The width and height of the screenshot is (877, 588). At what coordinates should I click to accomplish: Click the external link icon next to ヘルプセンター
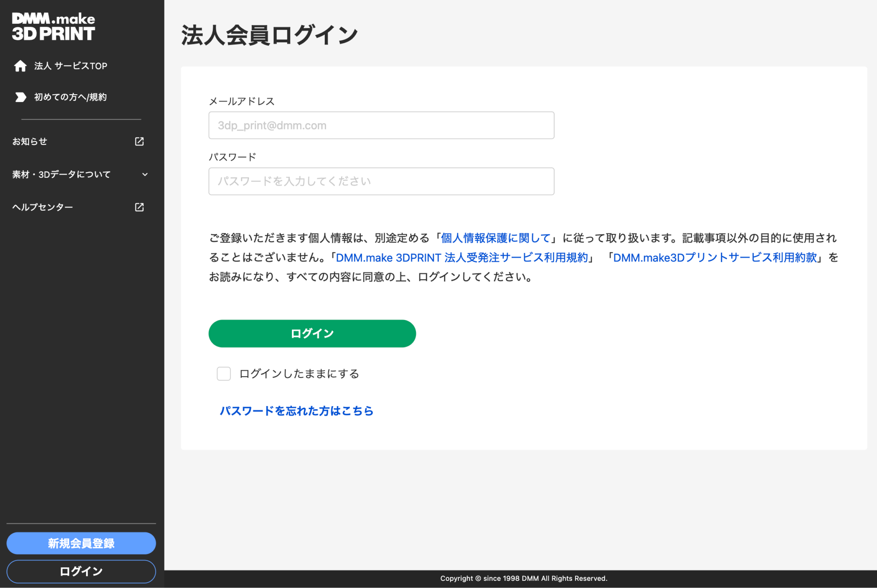point(139,207)
